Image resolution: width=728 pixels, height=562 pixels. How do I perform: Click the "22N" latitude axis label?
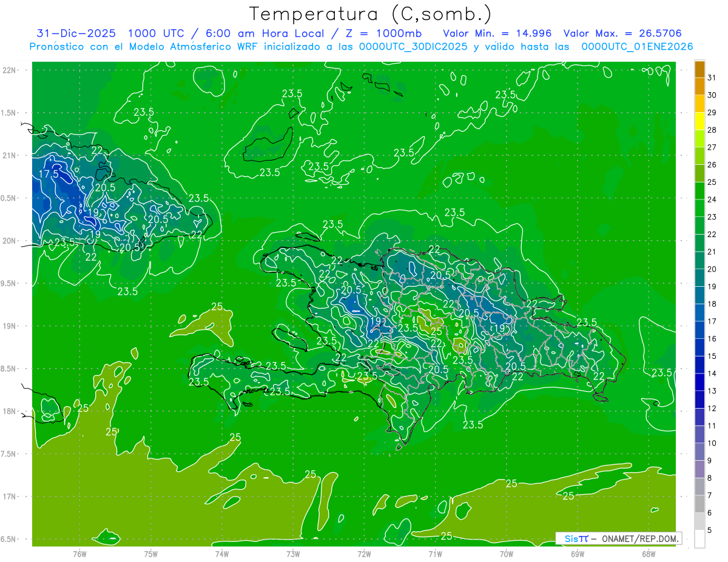(10, 70)
